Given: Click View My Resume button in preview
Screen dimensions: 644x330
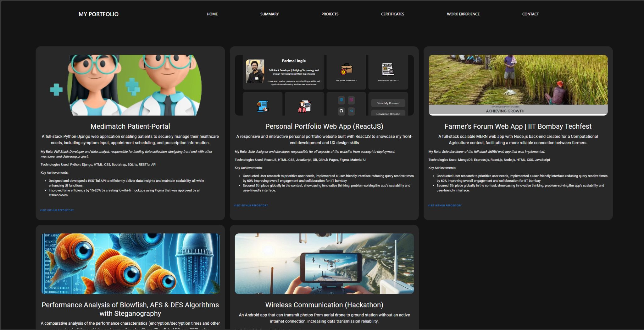Looking at the screenshot, I should tap(388, 103).
